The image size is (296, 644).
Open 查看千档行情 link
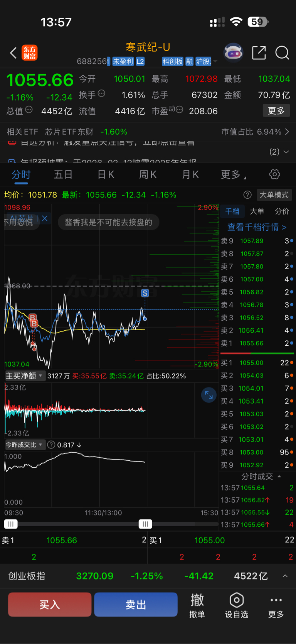[x=257, y=227]
